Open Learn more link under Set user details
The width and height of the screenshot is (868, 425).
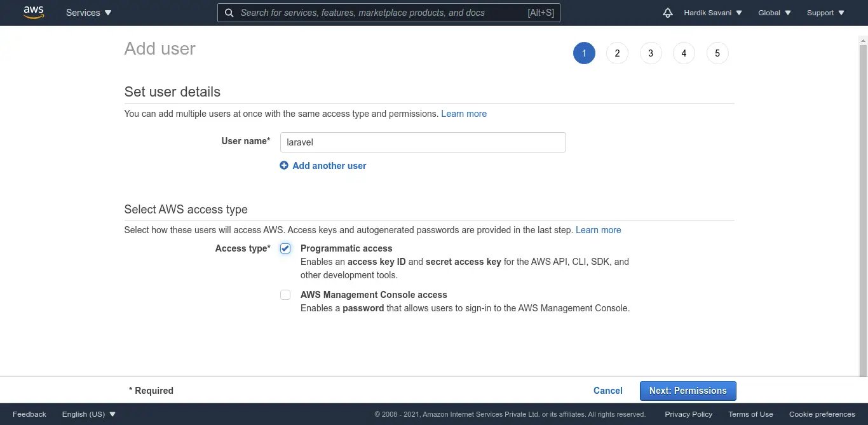(x=464, y=114)
